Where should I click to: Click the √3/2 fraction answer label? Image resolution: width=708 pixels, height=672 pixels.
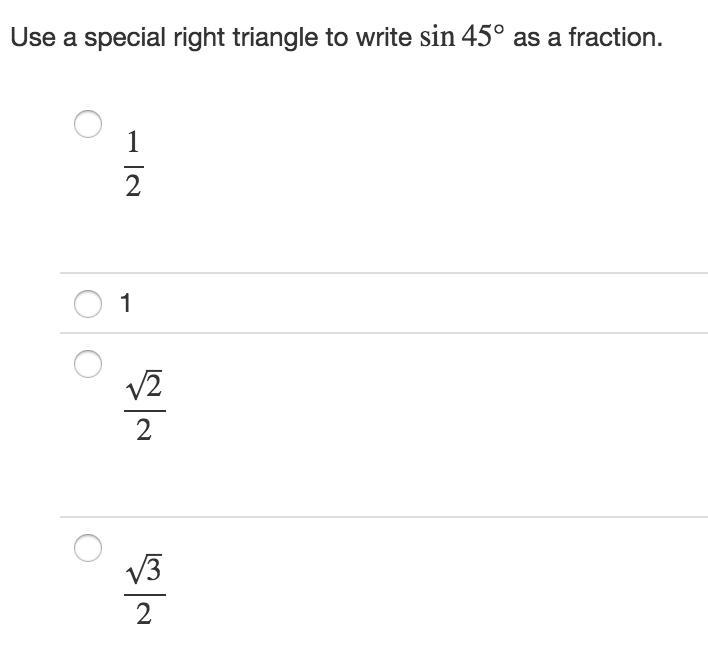tap(144, 589)
